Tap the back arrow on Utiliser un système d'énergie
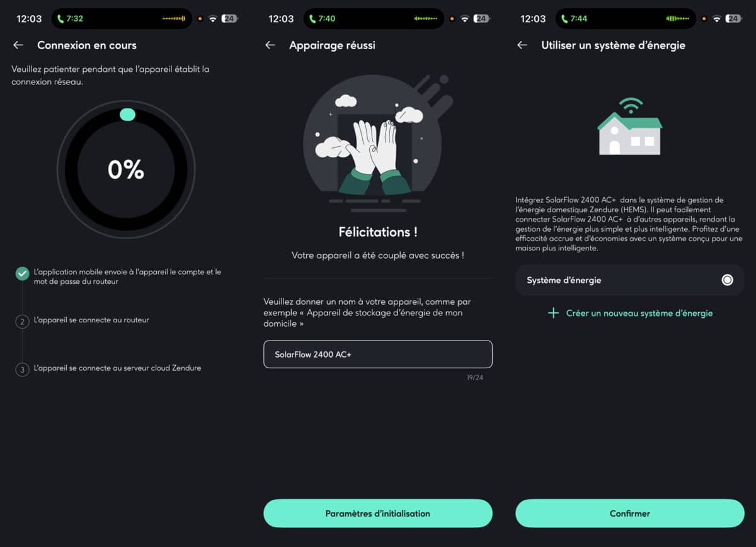The image size is (756, 547). click(522, 45)
